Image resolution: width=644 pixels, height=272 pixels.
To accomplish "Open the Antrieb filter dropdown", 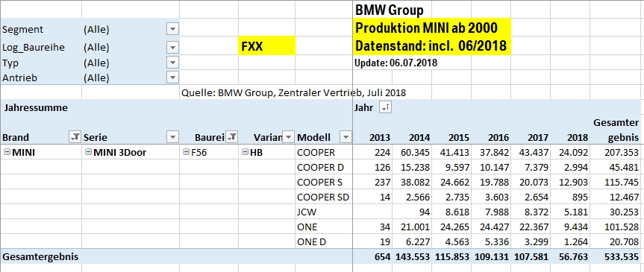I will pos(173,77).
